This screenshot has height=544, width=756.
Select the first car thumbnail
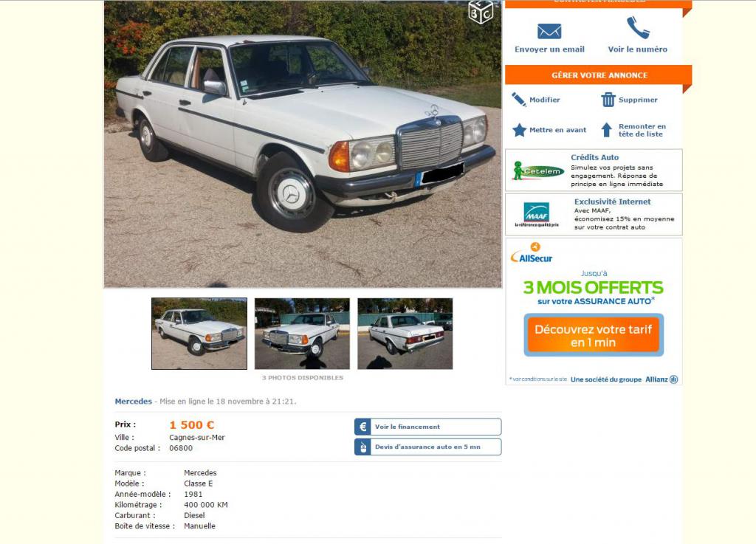click(x=199, y=334)
